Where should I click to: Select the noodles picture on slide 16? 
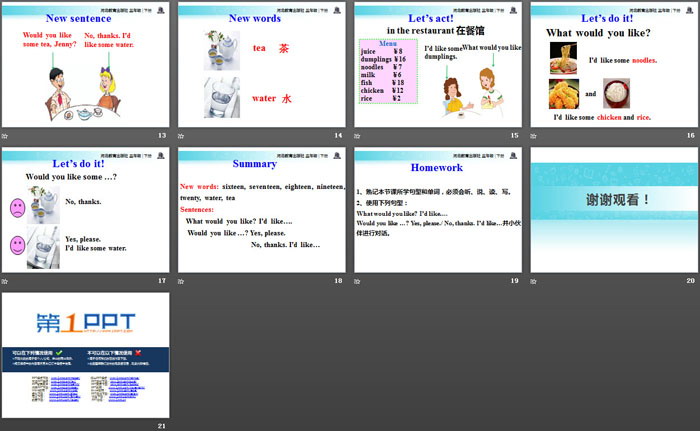pyautogui.click(x=564, y=62)
